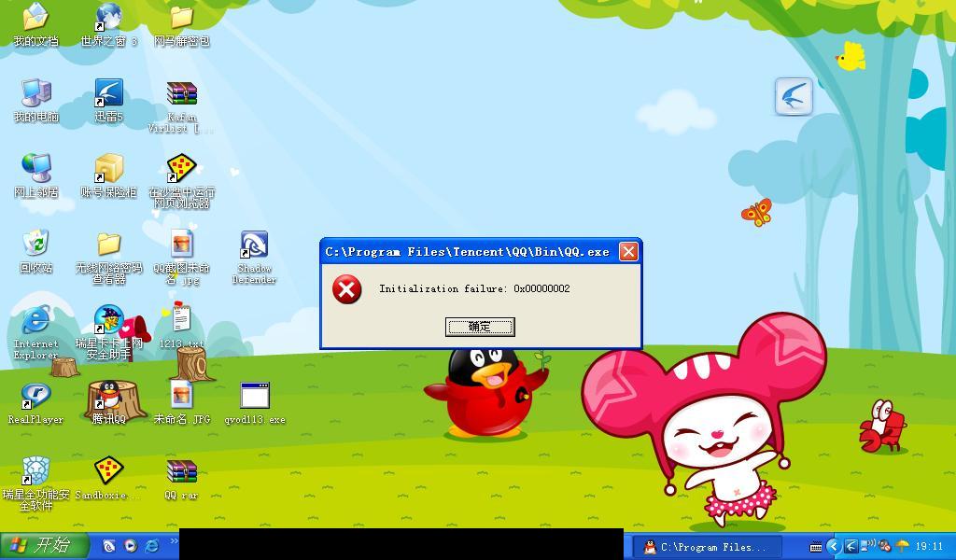This screenshot has width=956, height=560.
Task: Launch Internet Explorer from quick launch
Action: pyautogui.click(x=152, y=545)
